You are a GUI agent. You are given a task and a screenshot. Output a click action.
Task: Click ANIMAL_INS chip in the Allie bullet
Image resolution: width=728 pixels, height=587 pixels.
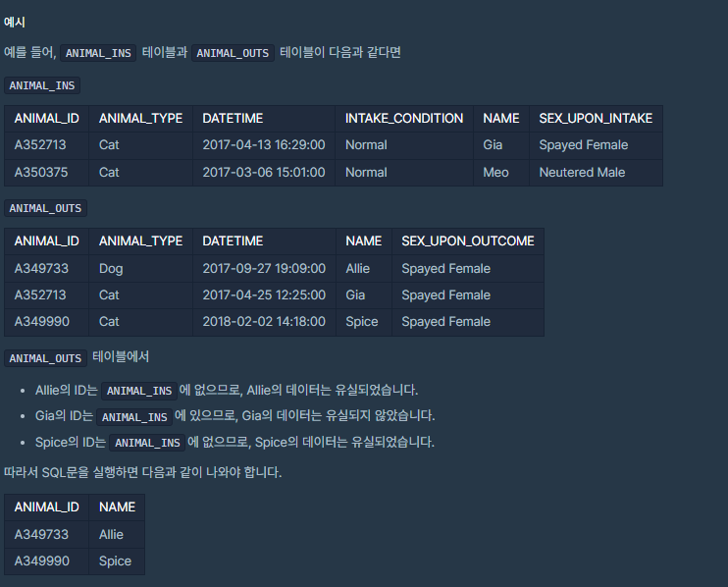139,391
